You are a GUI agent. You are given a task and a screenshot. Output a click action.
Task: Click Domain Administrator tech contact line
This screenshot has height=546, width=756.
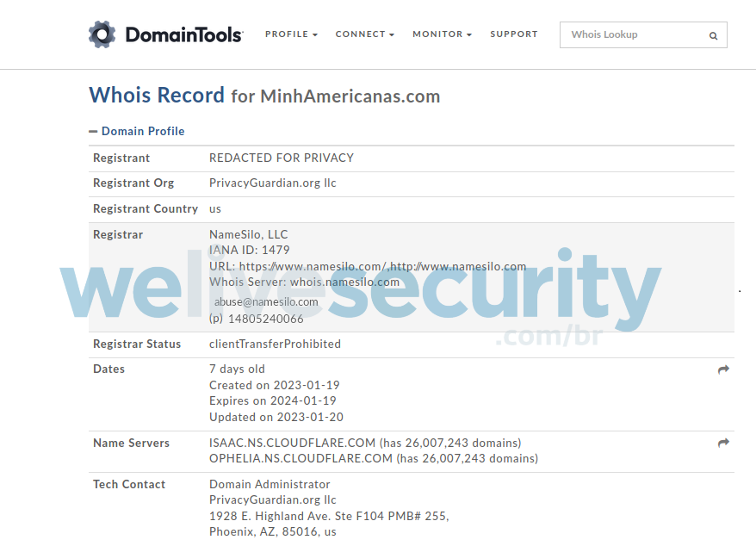(270, 484)
